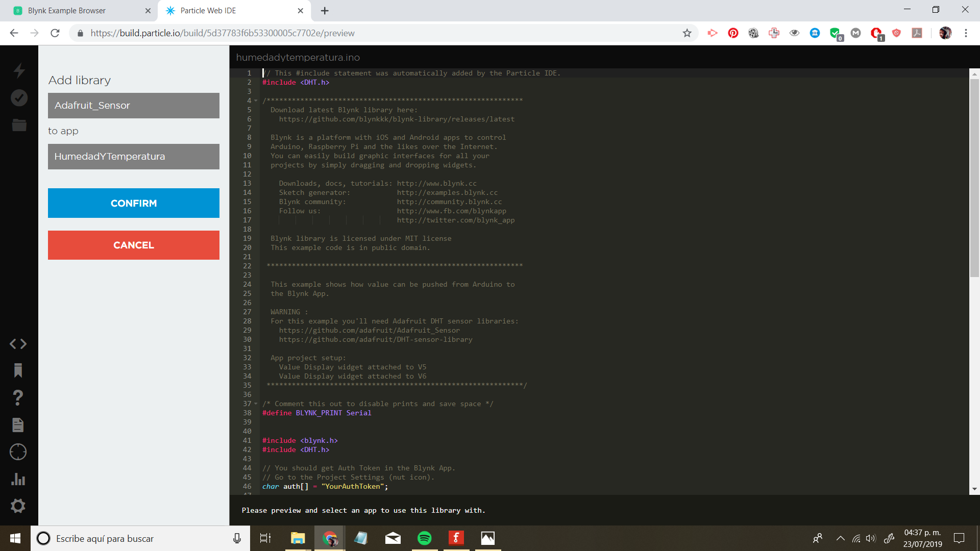Viewport: 980px width, 551px height.
Task: Click the eye extension icon
Action: [794, 33]
